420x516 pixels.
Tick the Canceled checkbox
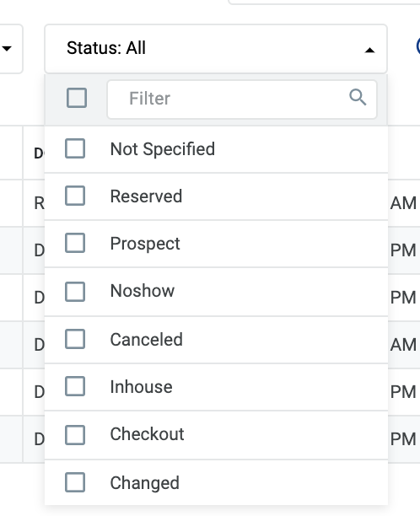[75, 339]
